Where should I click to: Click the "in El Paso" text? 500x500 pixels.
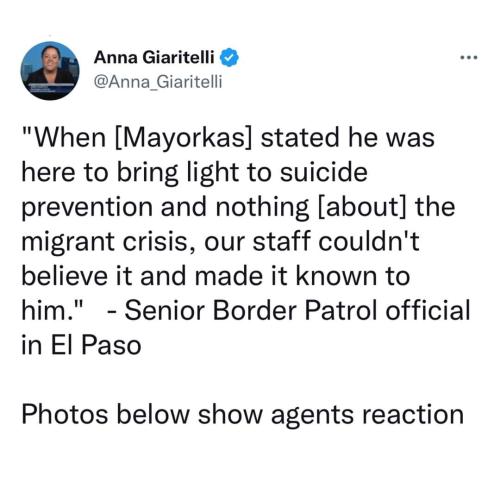(x=82, y=345)
